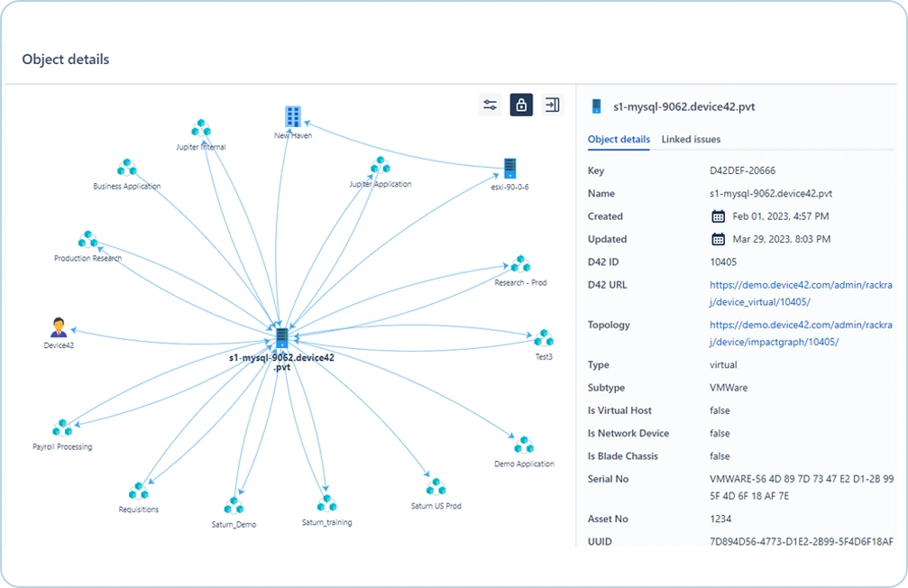This screenshot has width=908, height=588.
Task: Click the UUID value 7D894D56
Action: (801, 542)
